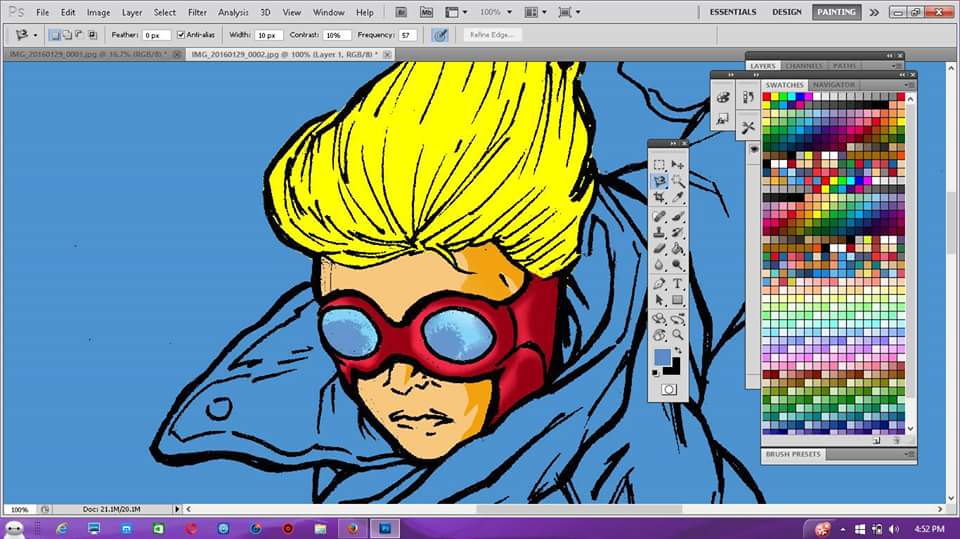Select the Path Selection arrow tool

click(659, 300)
